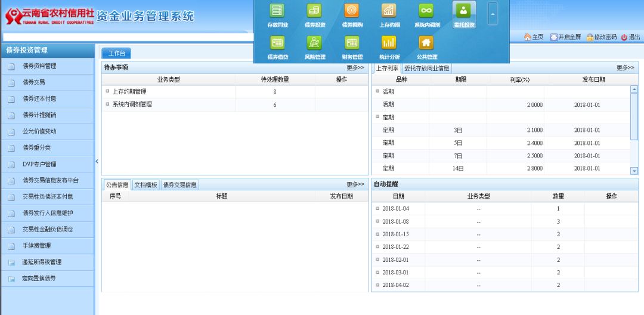Expand the 2018-01-04 reminder row
Viewport: 644px width, 315px height.
377,209
